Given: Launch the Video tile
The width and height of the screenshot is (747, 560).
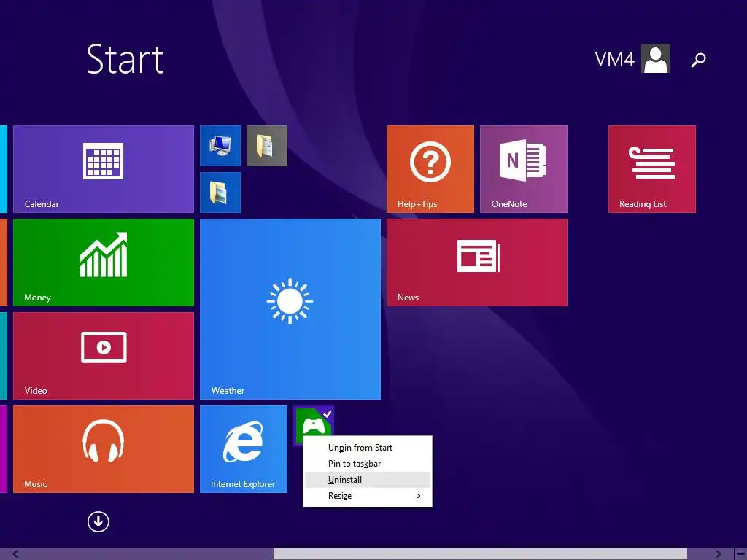Looking at the screenshot, I should click(x=104, y=356).
